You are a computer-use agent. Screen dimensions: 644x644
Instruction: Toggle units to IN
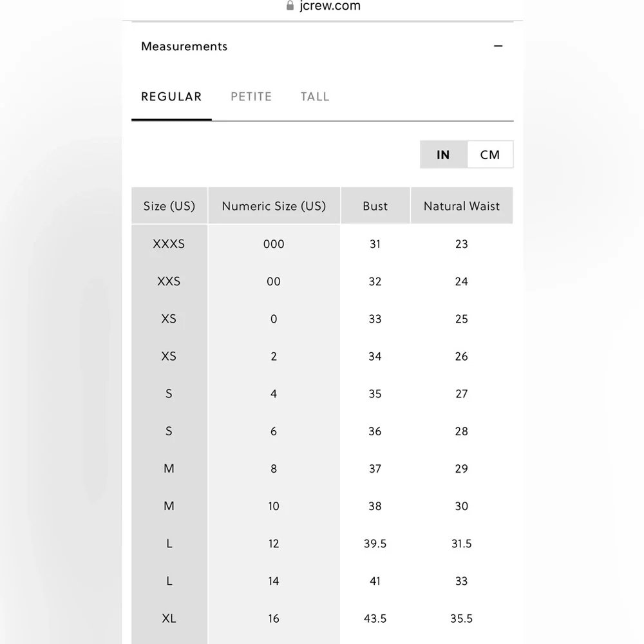(443, 155)
